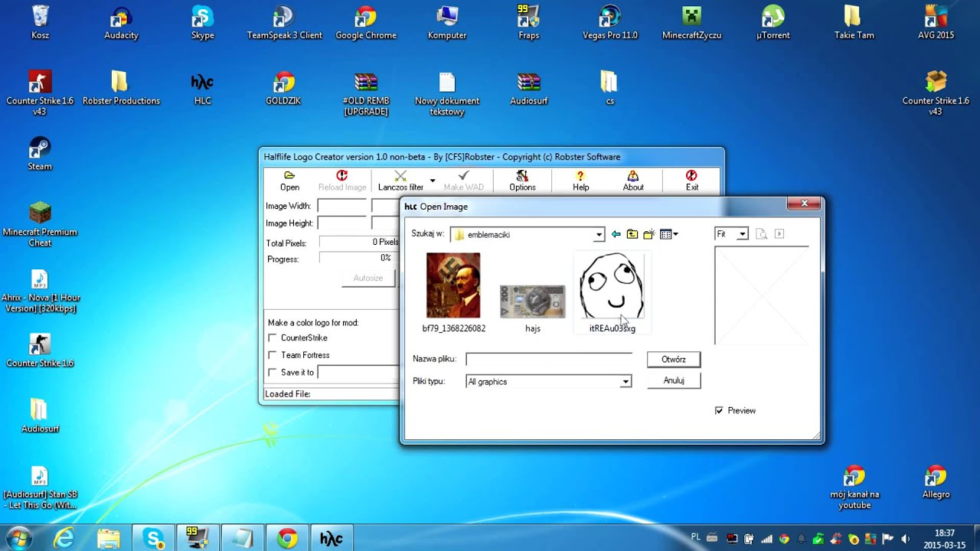980x551 pixels.
Task: Open Windows Explorer from taskbar
Action: [x=109, y=539]
